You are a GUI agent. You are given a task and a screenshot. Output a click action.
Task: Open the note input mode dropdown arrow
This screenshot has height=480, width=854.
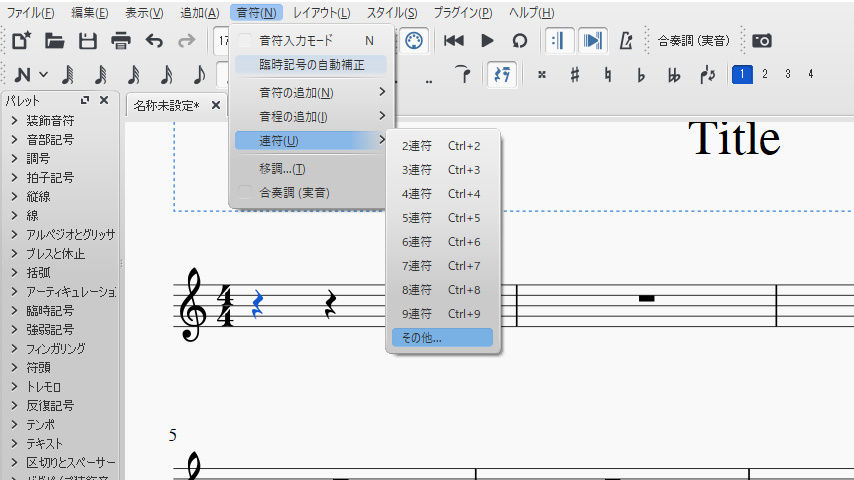coord(44,75)
